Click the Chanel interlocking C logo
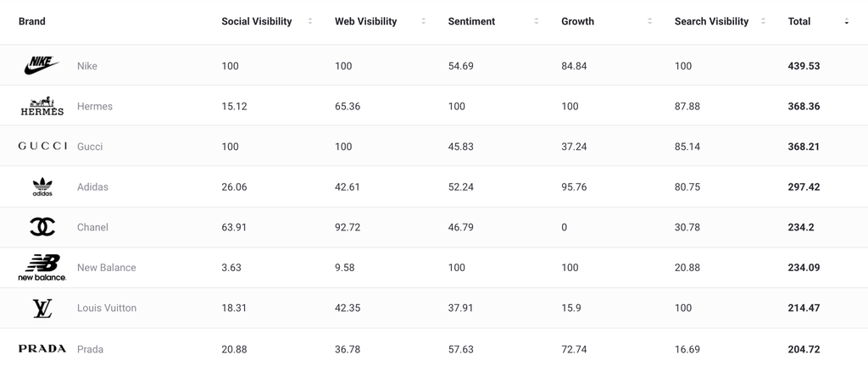868x366 pixels. click(42, 227)
